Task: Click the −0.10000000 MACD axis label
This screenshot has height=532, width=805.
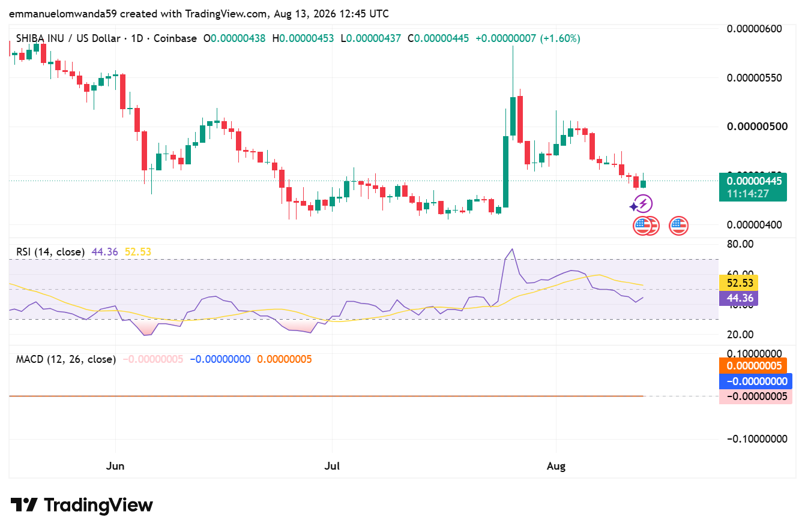Action: pyautogui.click(x=756, y=439)
